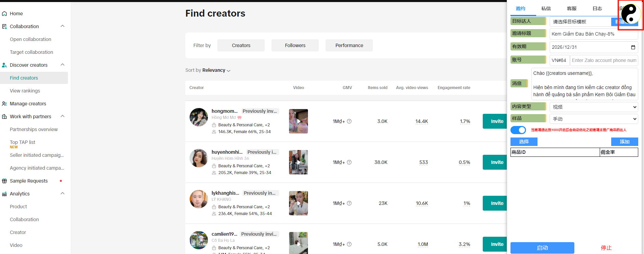Screen dimensions: 644x254
Task: Invite creator hongmom
Action: click(496, 121)
